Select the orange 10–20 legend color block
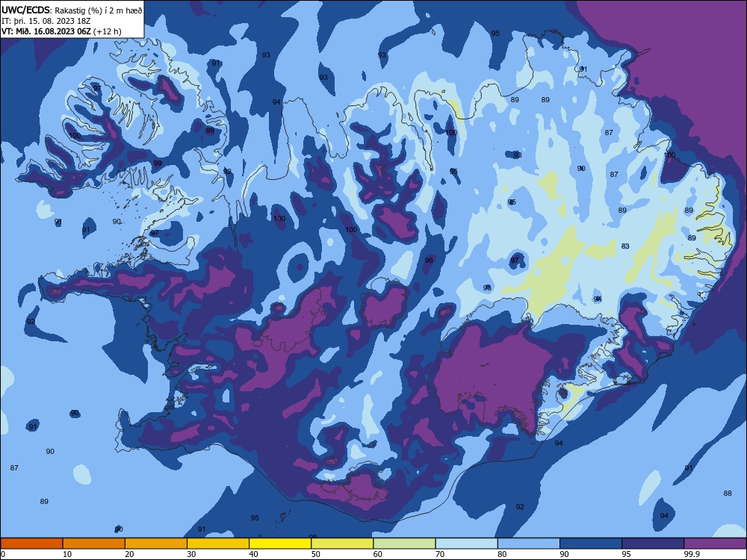 coord(94,544)
